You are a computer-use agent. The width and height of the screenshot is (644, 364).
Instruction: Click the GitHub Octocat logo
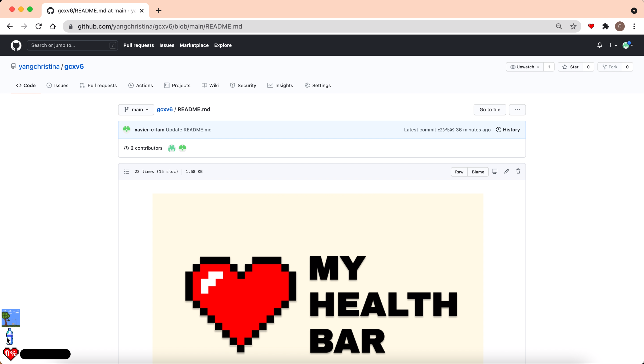(x=16, y=45)
